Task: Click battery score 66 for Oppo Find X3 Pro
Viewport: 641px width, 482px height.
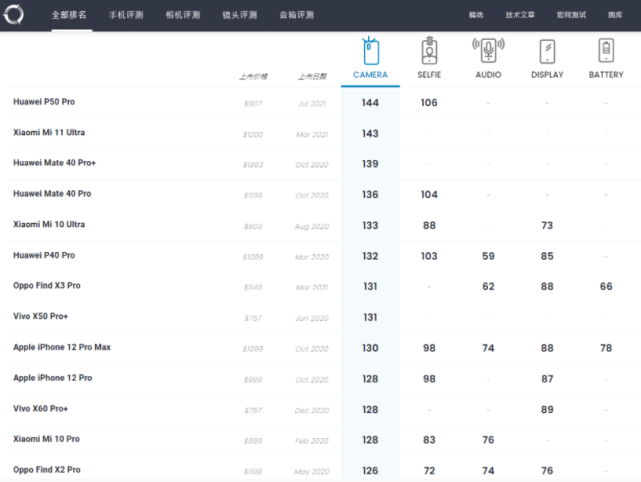Action: (x=606, y=287)
